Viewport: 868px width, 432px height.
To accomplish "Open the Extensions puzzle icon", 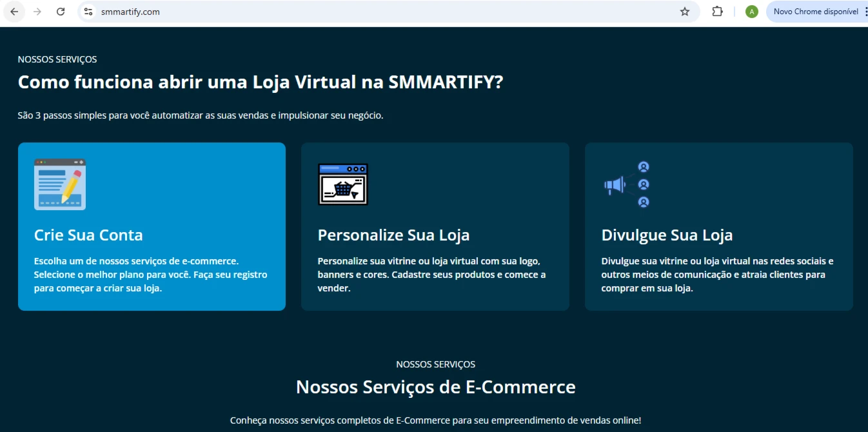I will (717, 12).
